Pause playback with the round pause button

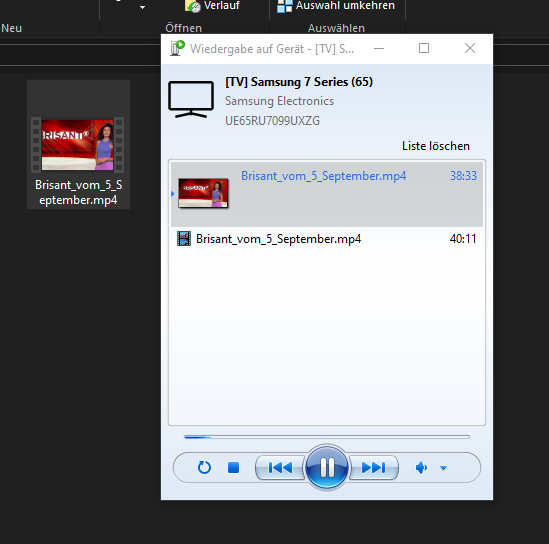click(327, 467)
